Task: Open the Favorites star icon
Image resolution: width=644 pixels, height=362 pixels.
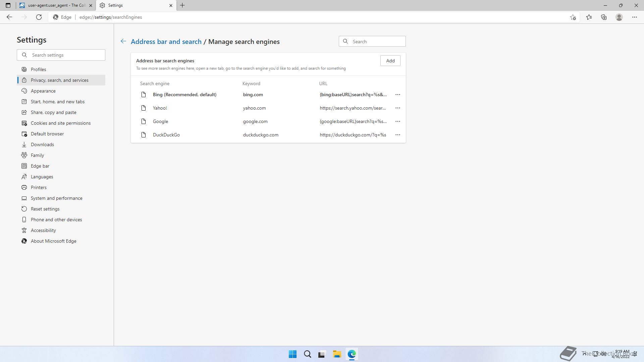Action: tap(589, 17)
